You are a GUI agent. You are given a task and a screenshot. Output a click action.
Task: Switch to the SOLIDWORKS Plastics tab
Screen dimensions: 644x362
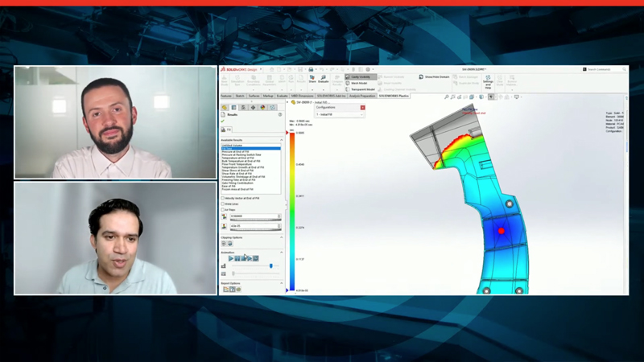[394, 96]
